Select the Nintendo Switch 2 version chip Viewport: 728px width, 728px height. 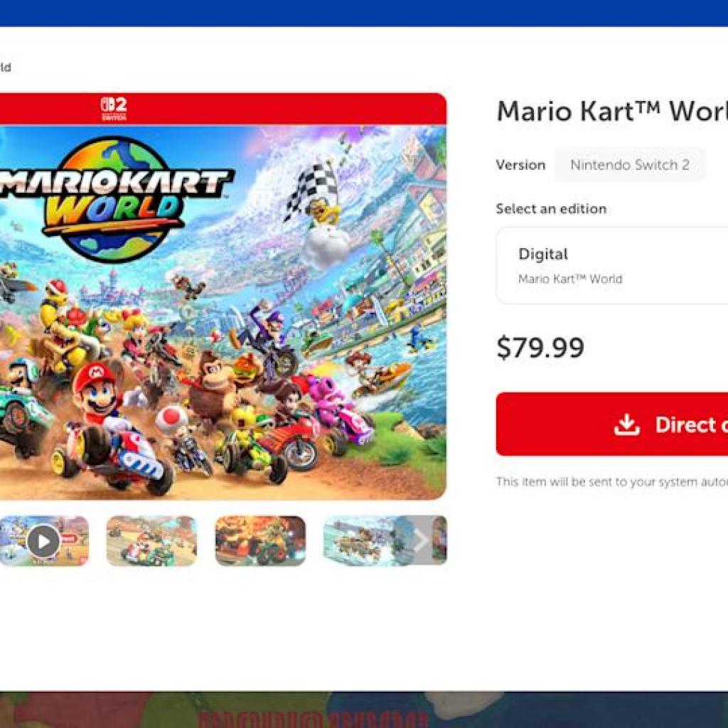pyautogui.click(x=630, y=165)
